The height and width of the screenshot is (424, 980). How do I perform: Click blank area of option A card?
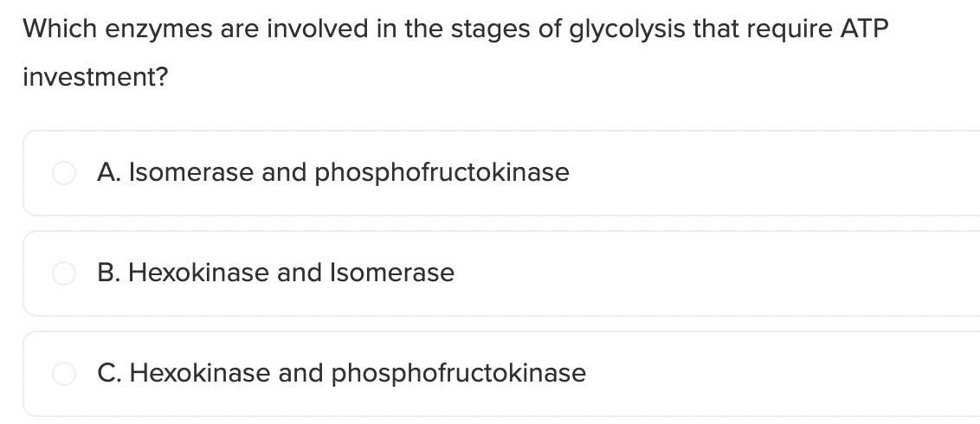click(x=775, y=173)
